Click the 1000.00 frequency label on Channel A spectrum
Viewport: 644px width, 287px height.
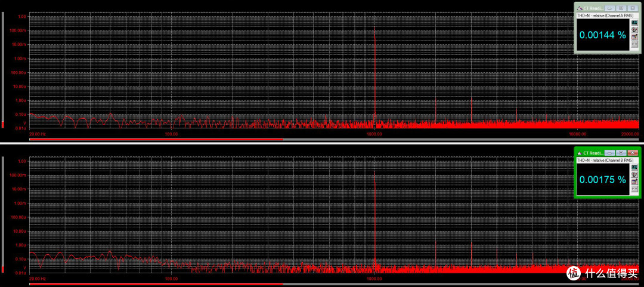click(374, 134)
